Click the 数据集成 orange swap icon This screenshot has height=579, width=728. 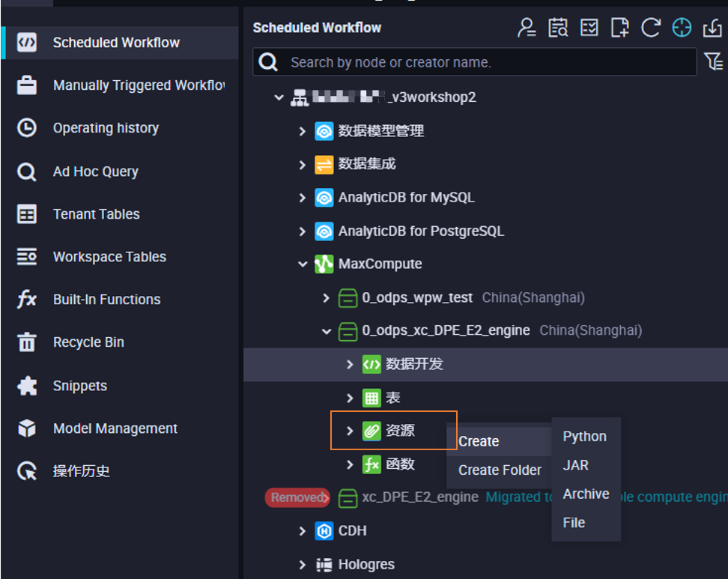coord(324,165)
